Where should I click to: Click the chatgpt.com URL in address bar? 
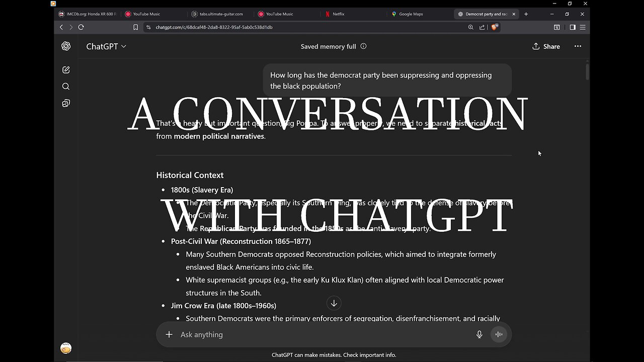214,27
